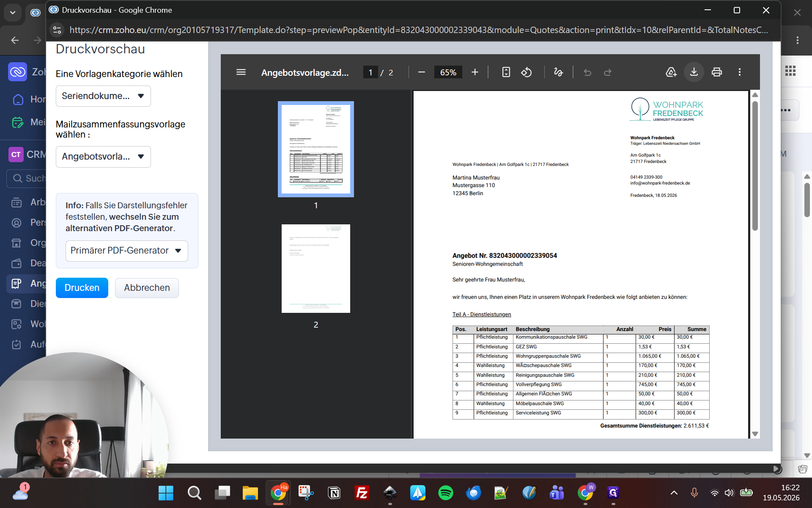812x508 pixels.
Task: Click the Abbrechen button
Action: point(147,288)
